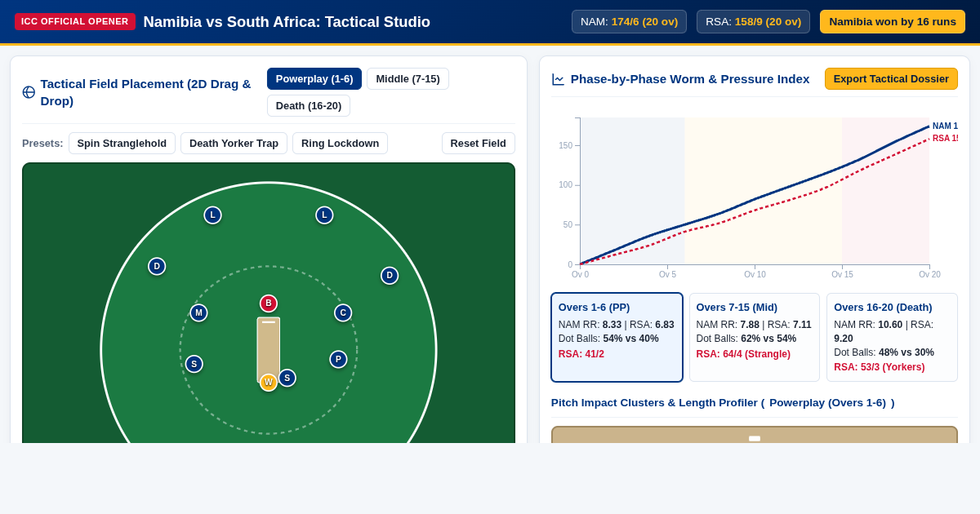Switch to Middle (7-15) phase tab
This screenshot has width=980, height=514.
pos(408,79)
